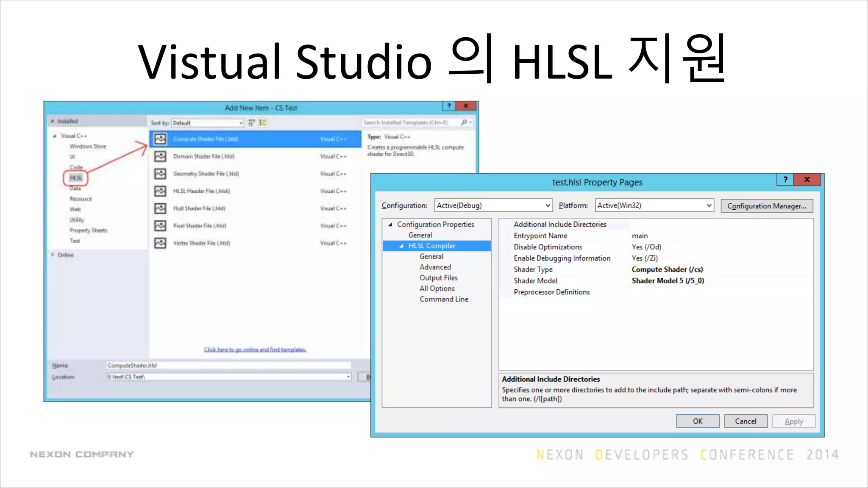Open the Platform Active(Win32) dropdown
Viewport: 868px width, 488px height.
point(654,205)
